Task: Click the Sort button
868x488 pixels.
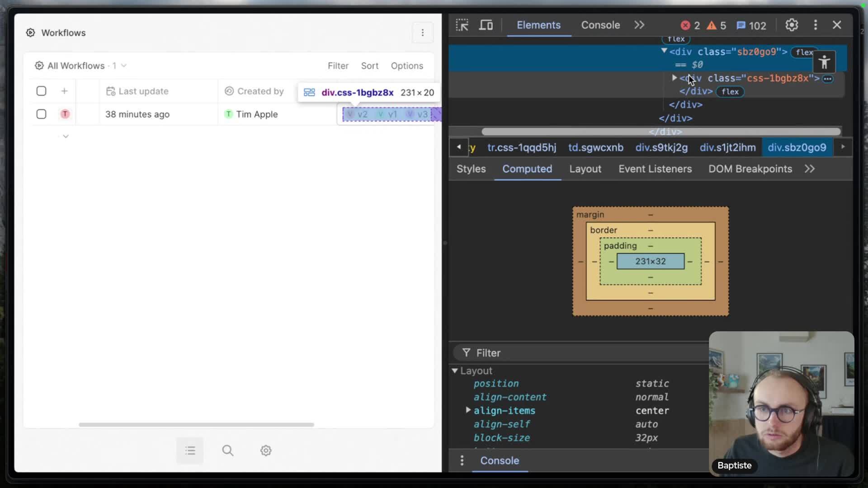Action: (369, 66)
